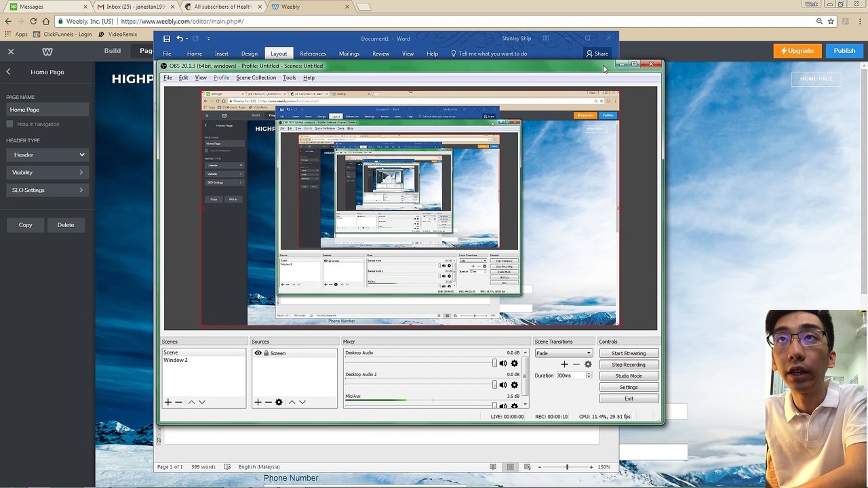Open the Header type dropdown in Weebly

coord(47,155)
